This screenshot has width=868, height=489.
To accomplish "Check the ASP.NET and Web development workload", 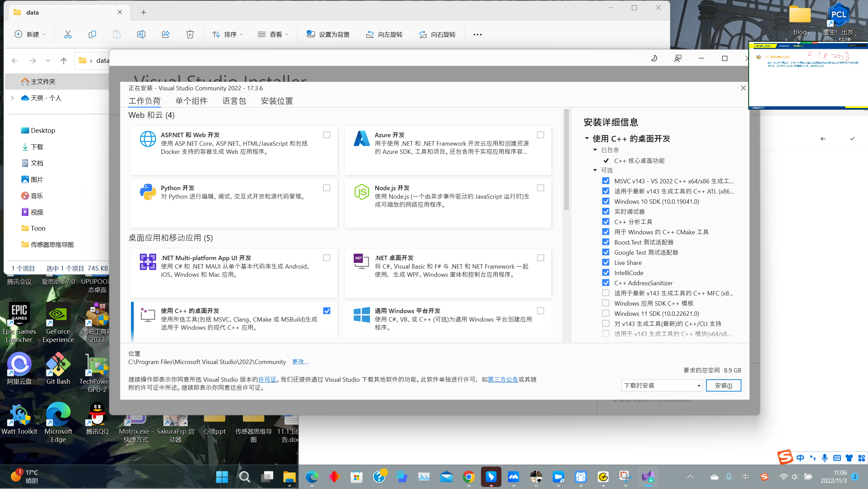I will pyautogui.click(x=327, y=135).
